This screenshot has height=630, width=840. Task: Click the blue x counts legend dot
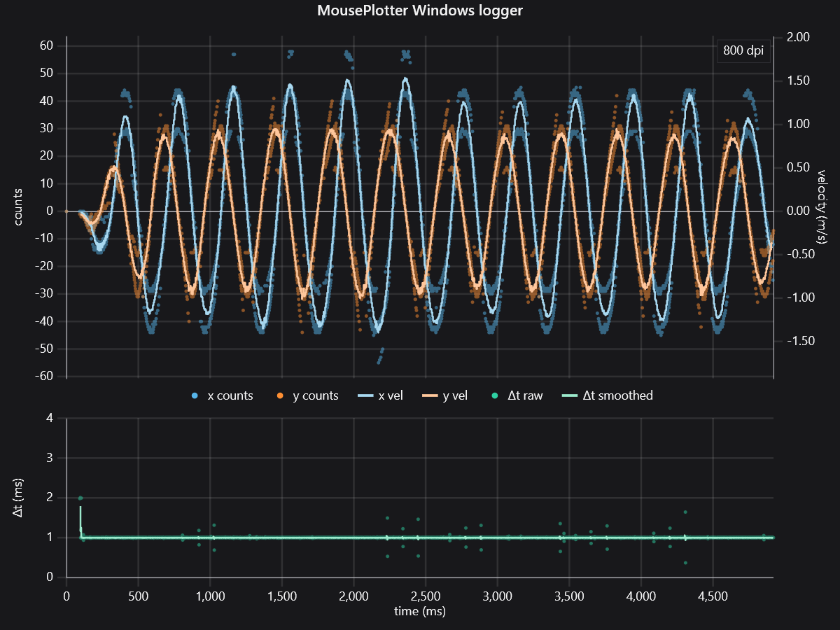coord(195,396)
